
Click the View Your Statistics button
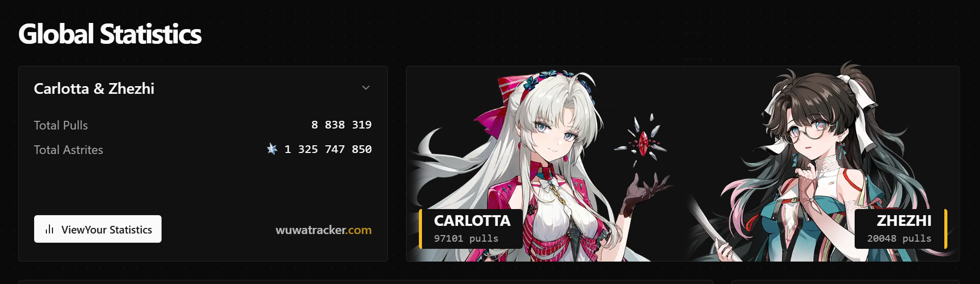click(x=98, y=229)
